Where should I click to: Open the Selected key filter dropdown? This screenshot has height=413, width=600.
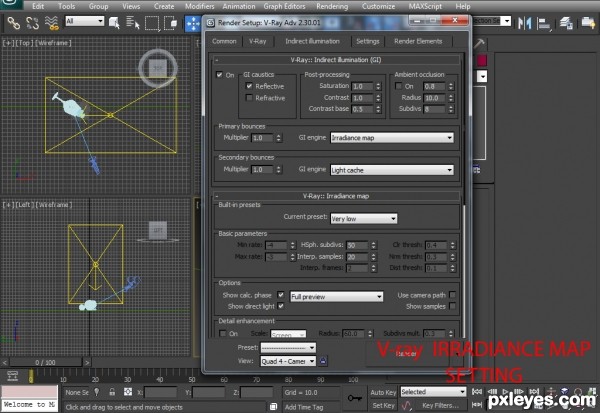tap(433, 392)
